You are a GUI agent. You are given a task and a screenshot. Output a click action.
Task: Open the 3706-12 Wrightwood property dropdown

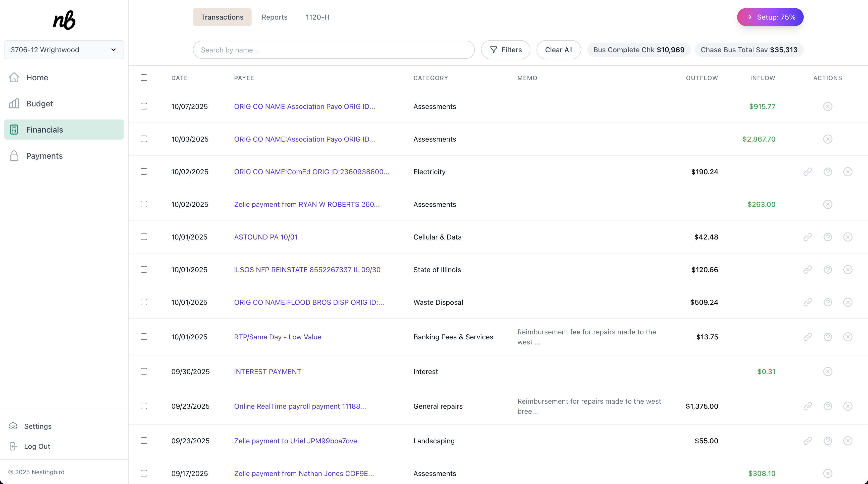(64, 49)
